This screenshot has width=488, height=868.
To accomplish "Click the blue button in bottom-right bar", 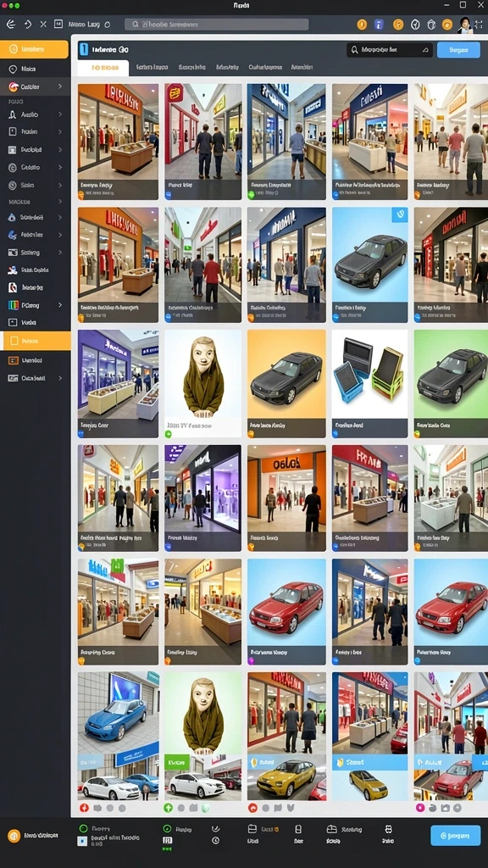I will [x=455, y=835].
